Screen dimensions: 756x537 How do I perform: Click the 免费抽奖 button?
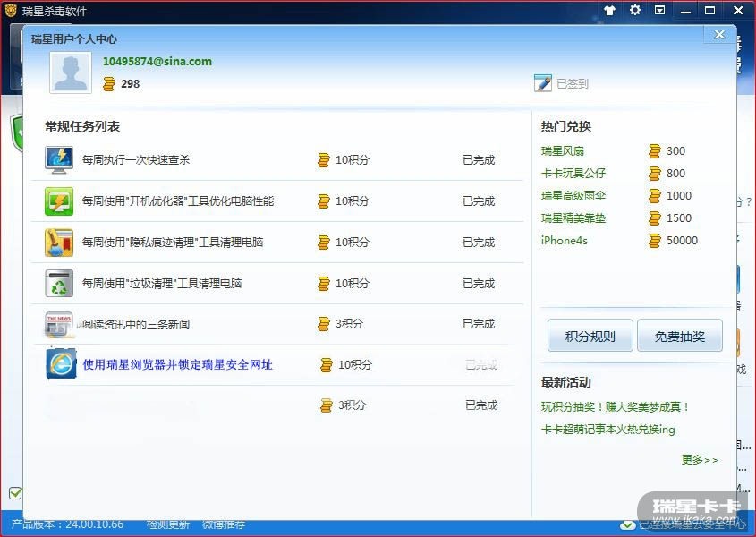(680, 336)
